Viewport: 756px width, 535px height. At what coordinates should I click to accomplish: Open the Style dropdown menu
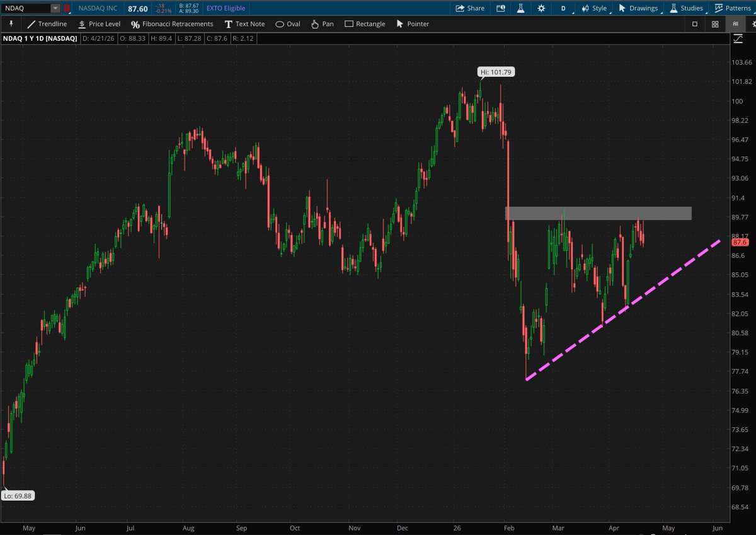click(x=594, y=8)
